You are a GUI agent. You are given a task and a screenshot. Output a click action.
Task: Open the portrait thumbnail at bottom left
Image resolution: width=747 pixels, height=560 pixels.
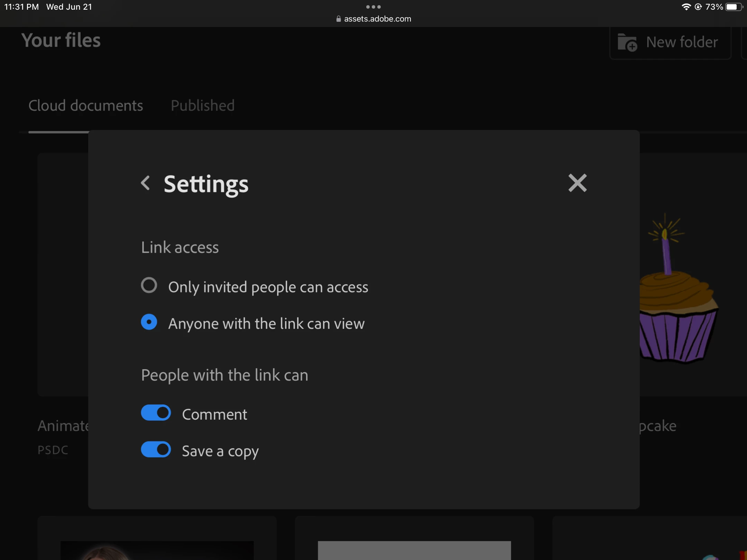157,550
